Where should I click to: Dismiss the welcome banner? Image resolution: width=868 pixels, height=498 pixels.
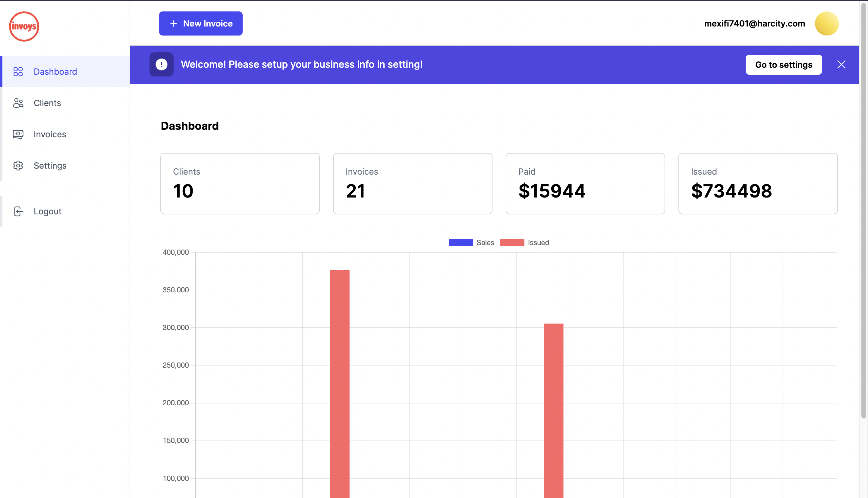841,64
